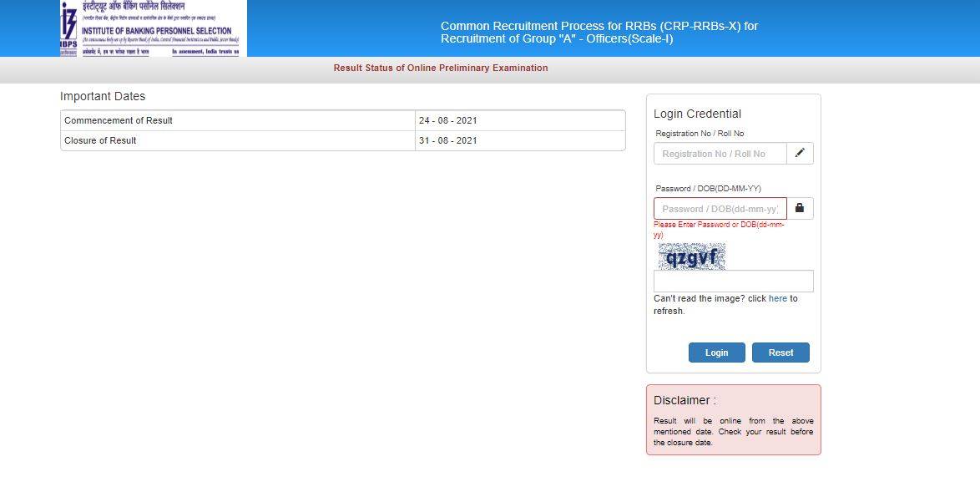Select the Closure of Result row
The width and height of the screenshot is (980, 487).
[238, 140]
